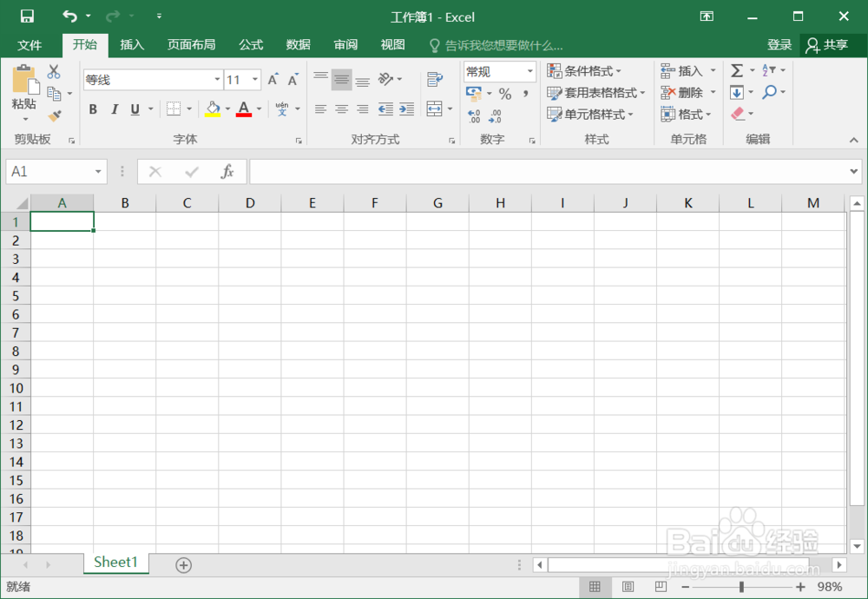Open the font size dropdown
The image size is (868, 599).
[255, 80]
